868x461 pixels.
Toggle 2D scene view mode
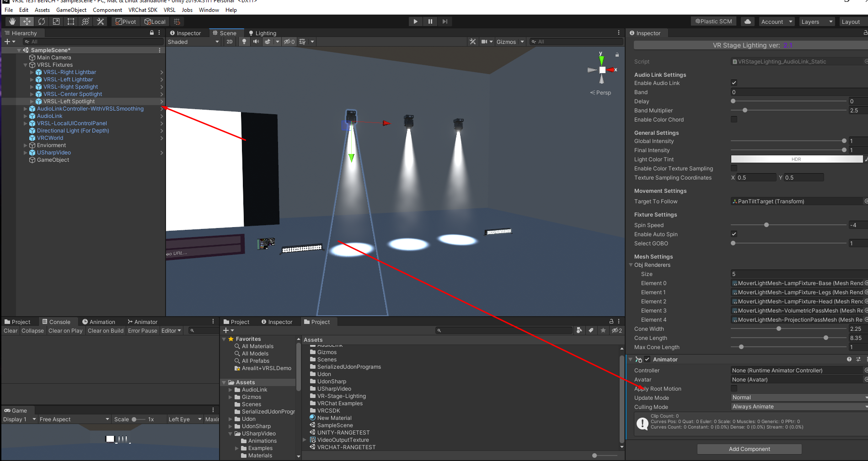click(230, 42)
